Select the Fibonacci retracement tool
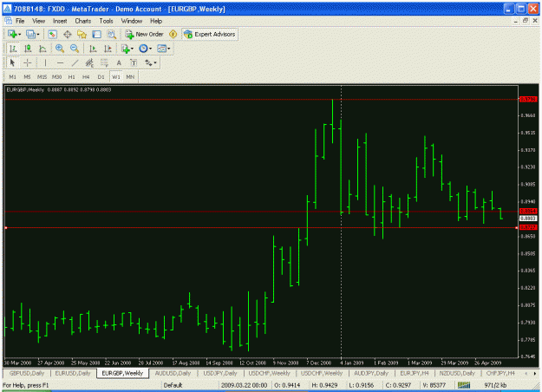Screen dimensions: 542x392 (x=104, y=63)
